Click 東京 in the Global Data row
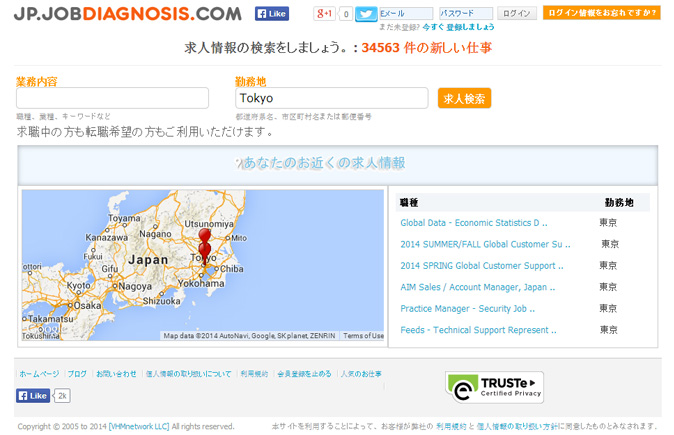The height and width of the screenshot is (435, 674). (608, 223)
